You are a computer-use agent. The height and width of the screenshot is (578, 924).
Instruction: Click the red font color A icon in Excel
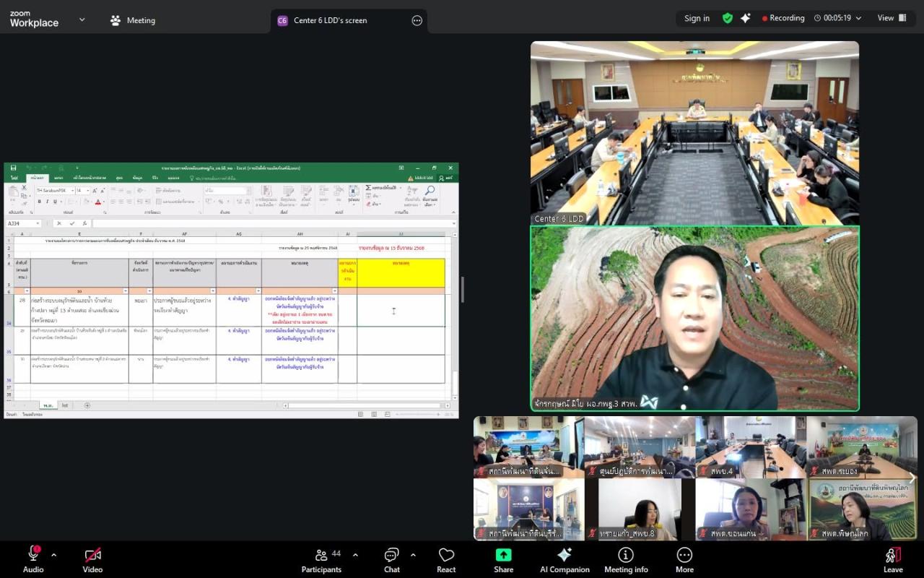[97, 202]
